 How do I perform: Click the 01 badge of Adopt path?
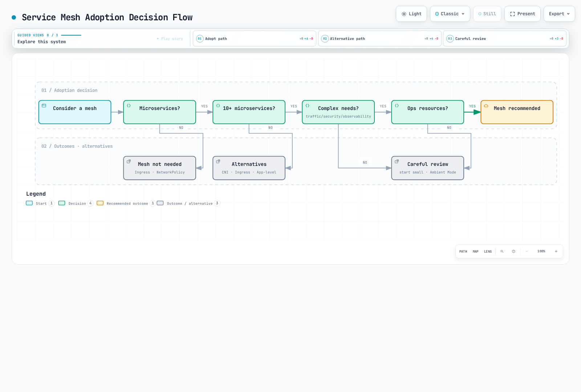pos(200,38)
